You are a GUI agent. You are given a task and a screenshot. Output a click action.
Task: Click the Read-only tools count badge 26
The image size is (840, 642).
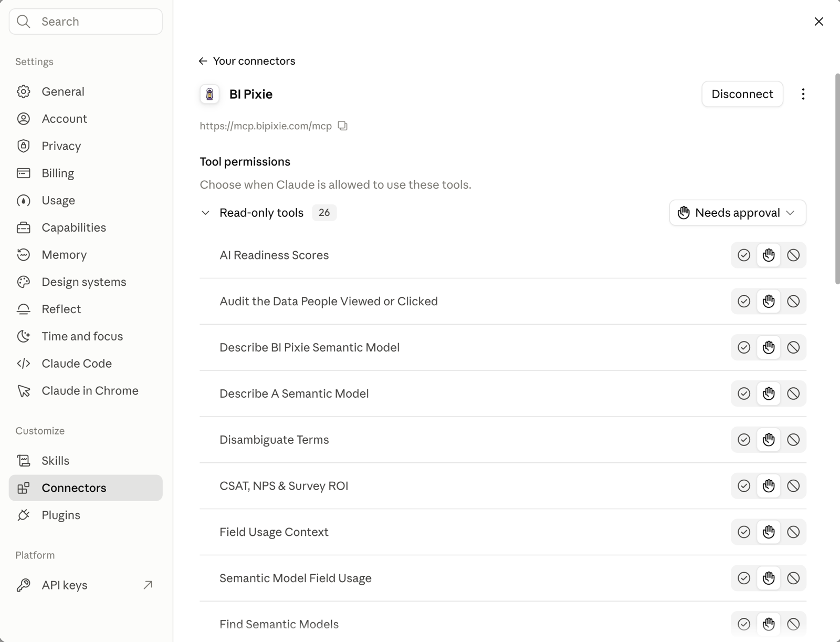(324, 213)
